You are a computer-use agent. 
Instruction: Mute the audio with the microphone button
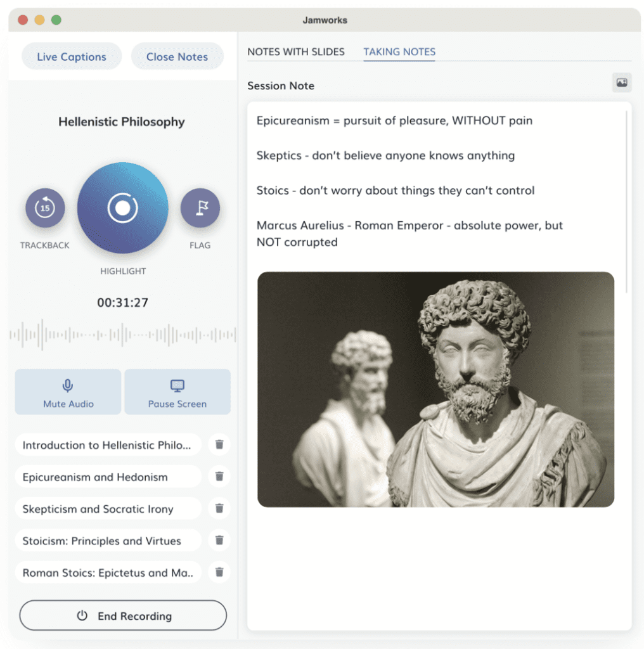67,391
